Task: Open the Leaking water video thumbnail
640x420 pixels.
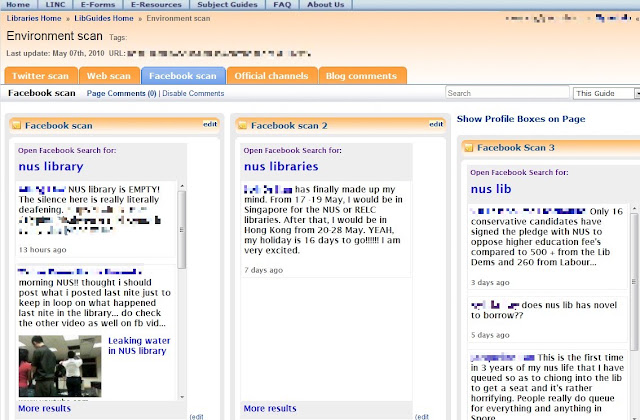Action: click(x=60, y=366)
